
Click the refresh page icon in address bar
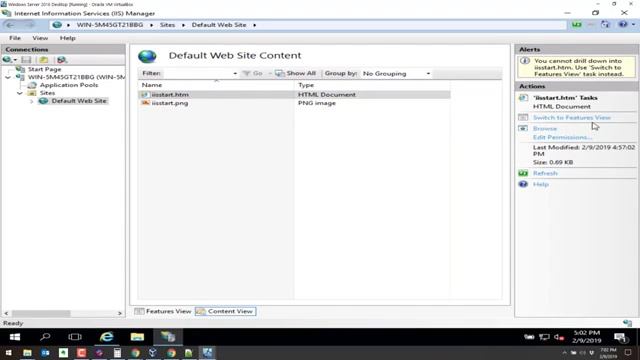pos(576,25)
